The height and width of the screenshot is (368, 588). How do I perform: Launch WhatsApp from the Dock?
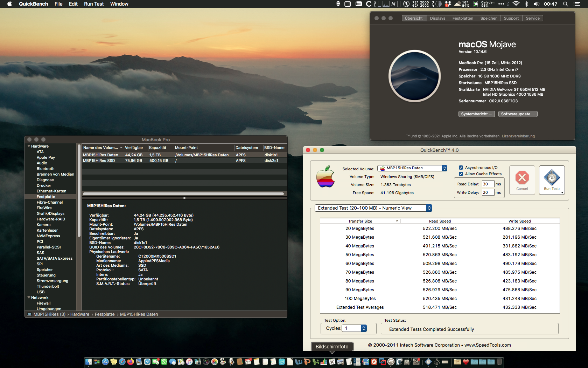tap(164, 362)
